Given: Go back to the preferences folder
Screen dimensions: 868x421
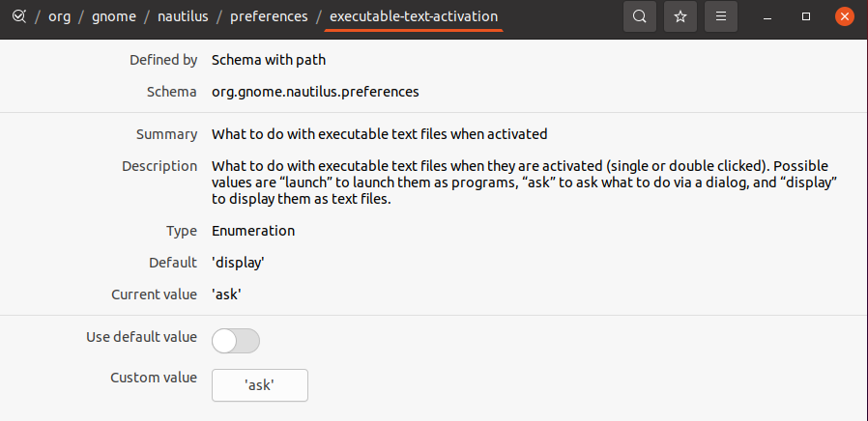Looking at the screenshot, I should click(x=269, y=16).
